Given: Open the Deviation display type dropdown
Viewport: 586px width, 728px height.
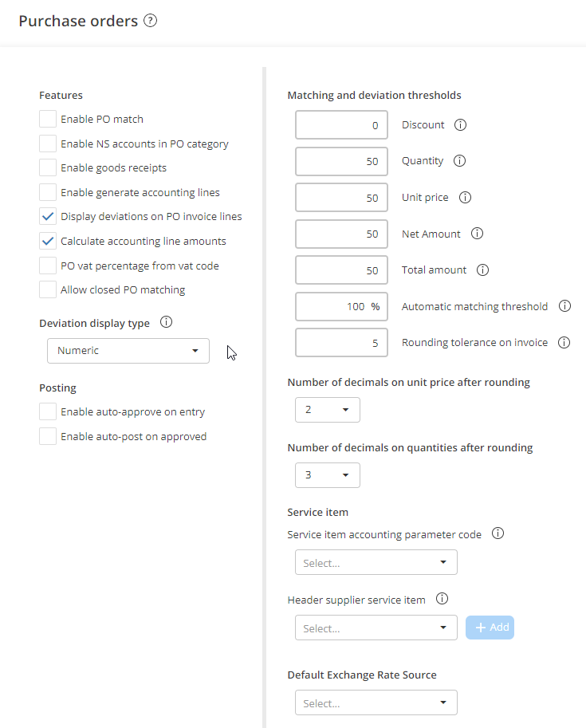Looking at the screenshot, I should pyautogui.click(x=128, y=351).
